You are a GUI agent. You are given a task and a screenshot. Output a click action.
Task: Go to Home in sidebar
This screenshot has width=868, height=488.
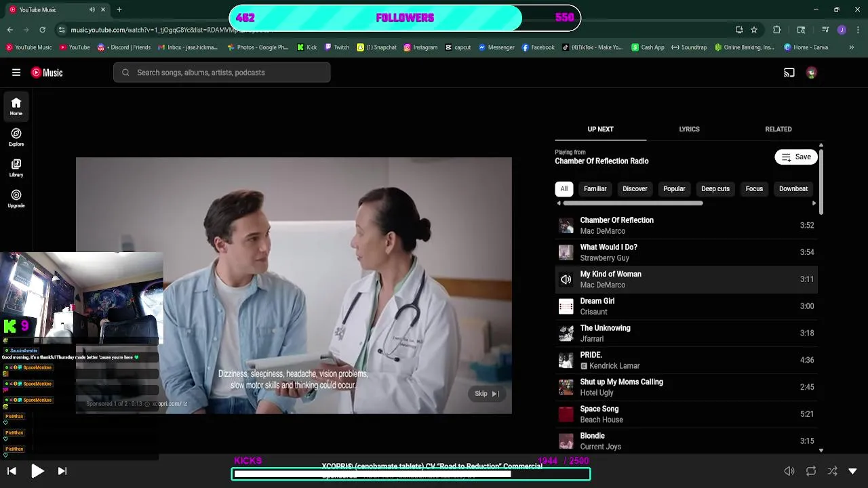(x=16, y=106)
